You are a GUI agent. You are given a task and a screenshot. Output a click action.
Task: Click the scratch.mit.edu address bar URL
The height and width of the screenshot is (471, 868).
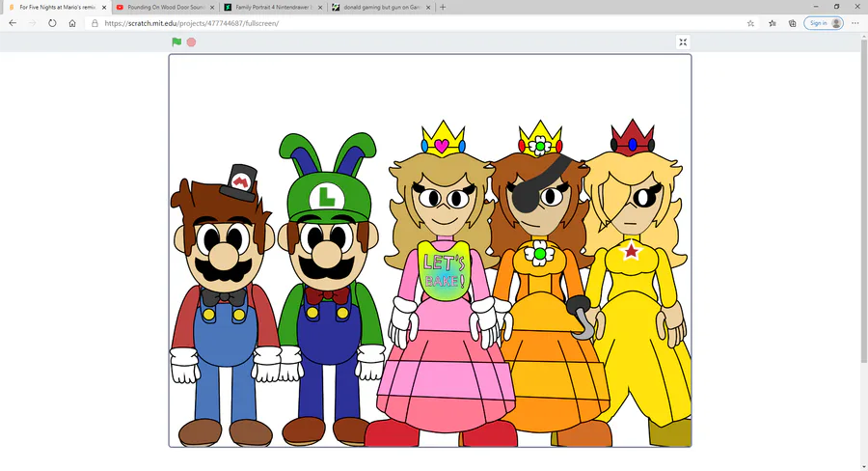click(x=192, y=23)
